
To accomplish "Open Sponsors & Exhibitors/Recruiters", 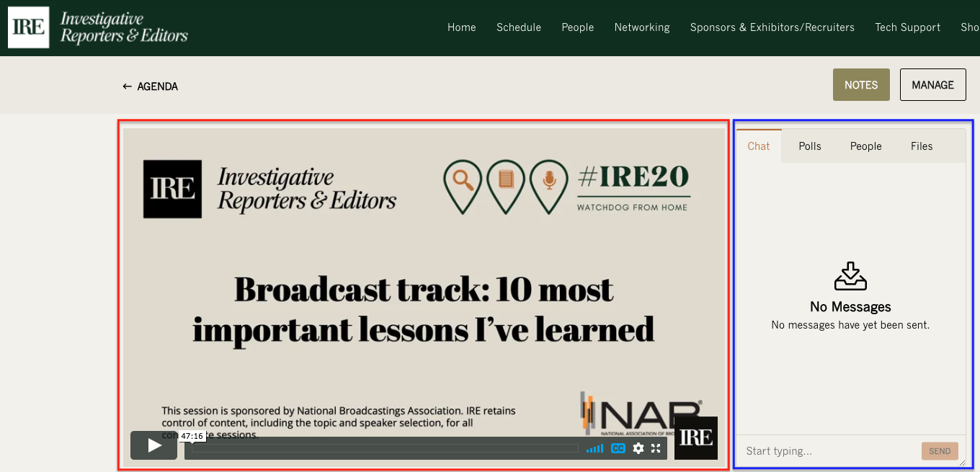I will [x=772, y=27].
